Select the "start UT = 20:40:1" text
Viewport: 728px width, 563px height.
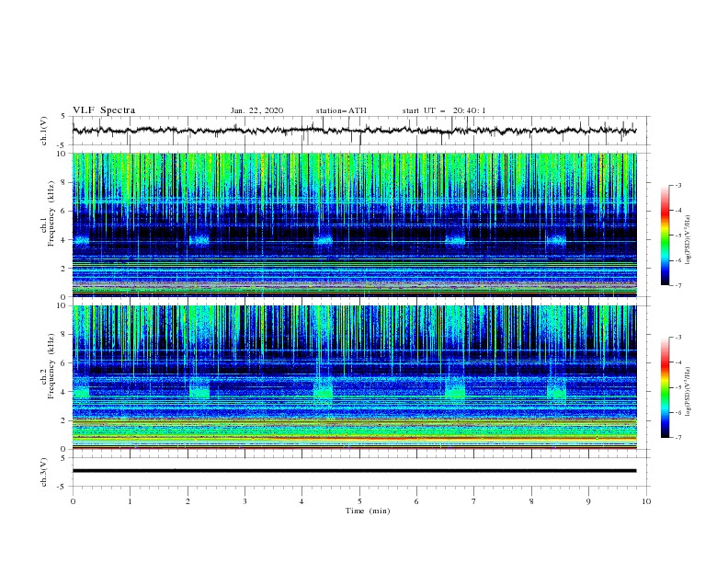pyautogui.click(x=444, y=110)
